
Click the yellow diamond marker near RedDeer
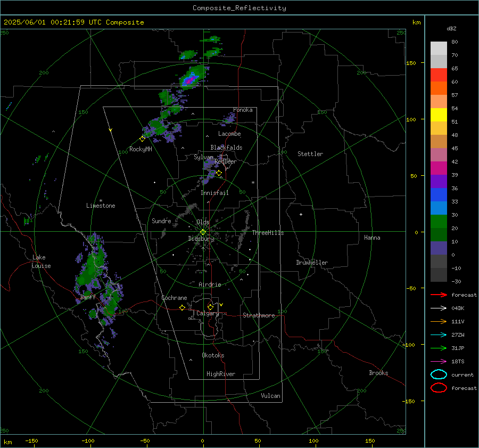pyautogui.click(x=219, y=173)
